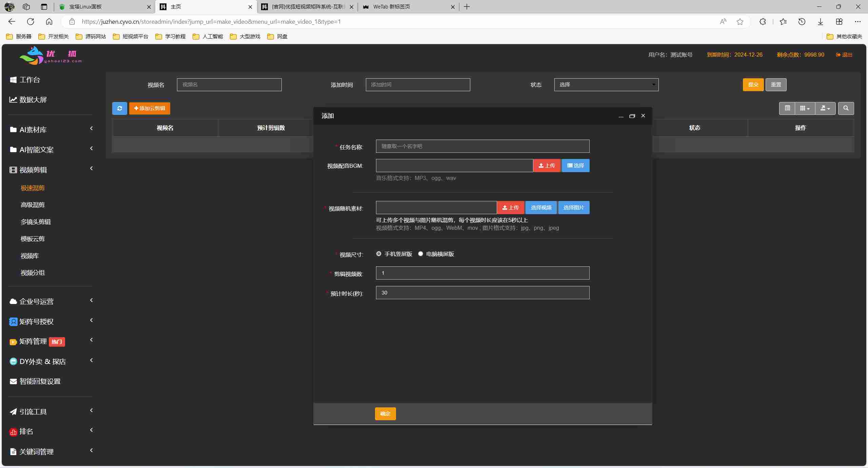This screenshot has height=468, width=868.
Task: Toggle the table list view icon
Action: [x=787, y=108]
